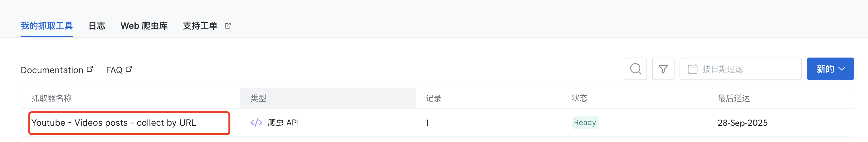Click external link icon beside 支持工单
The height and width of the screenshot is (142, 868).
click(228, 26)
